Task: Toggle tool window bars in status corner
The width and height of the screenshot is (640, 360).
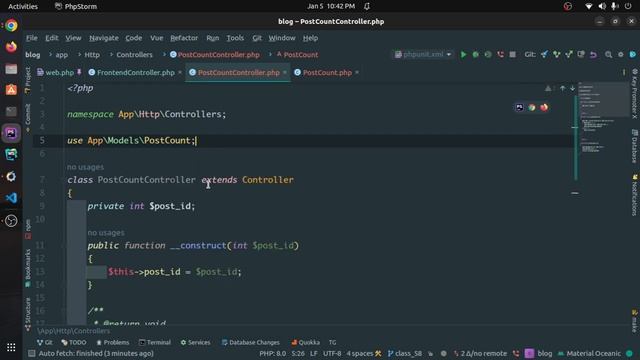Action: coord(31,353)
